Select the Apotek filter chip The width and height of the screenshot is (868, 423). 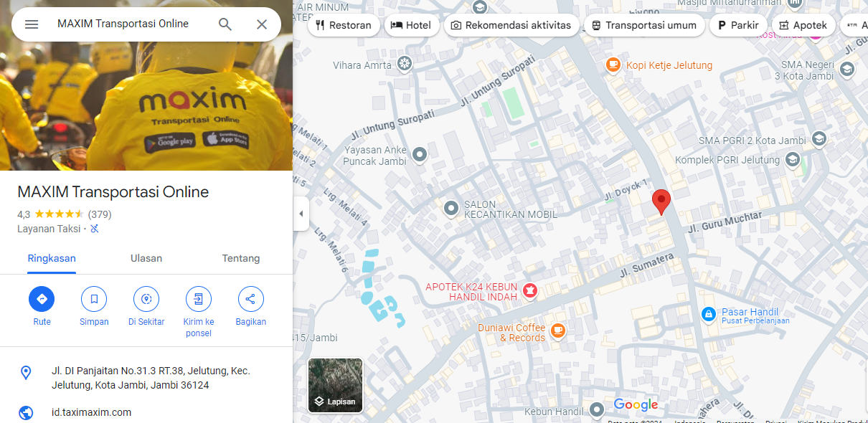click(803, 25)
